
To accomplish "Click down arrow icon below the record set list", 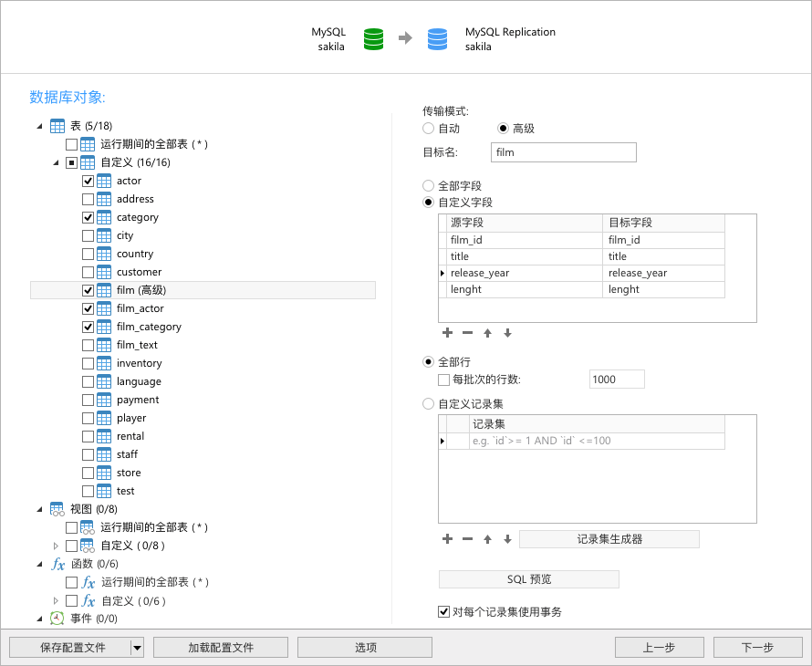I will pos(507,539).
